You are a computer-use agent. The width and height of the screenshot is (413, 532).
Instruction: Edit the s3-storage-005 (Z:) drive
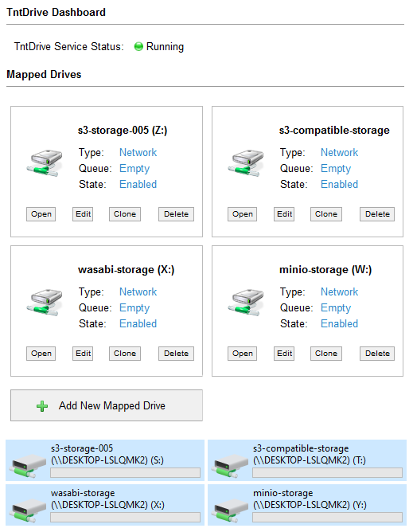click(x=83, y=214)
